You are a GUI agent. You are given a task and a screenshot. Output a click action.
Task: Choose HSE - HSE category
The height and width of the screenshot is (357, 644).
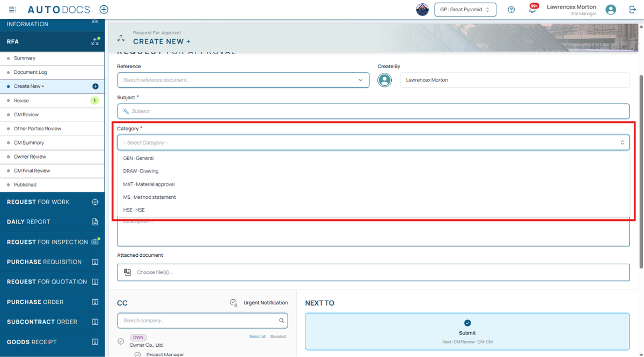[x=373, y=210]
